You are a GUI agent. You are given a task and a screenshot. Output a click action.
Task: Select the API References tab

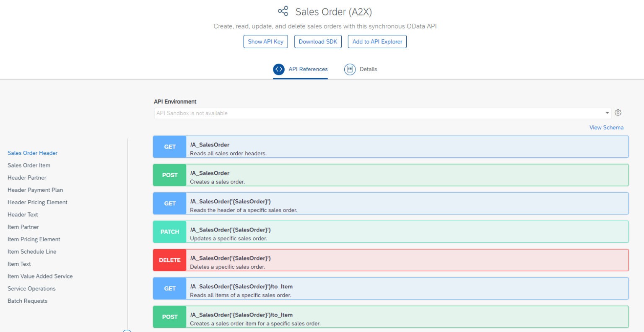tap(308, 69)
